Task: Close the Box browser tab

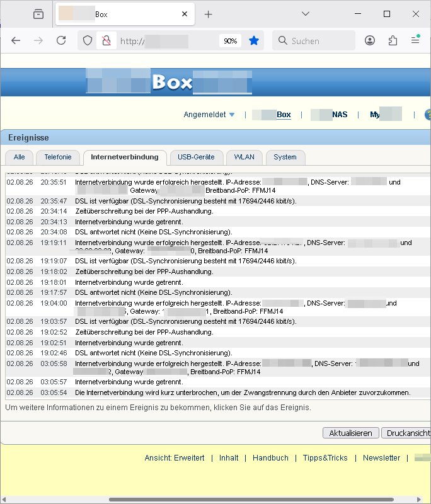Action: coord(185,14)
